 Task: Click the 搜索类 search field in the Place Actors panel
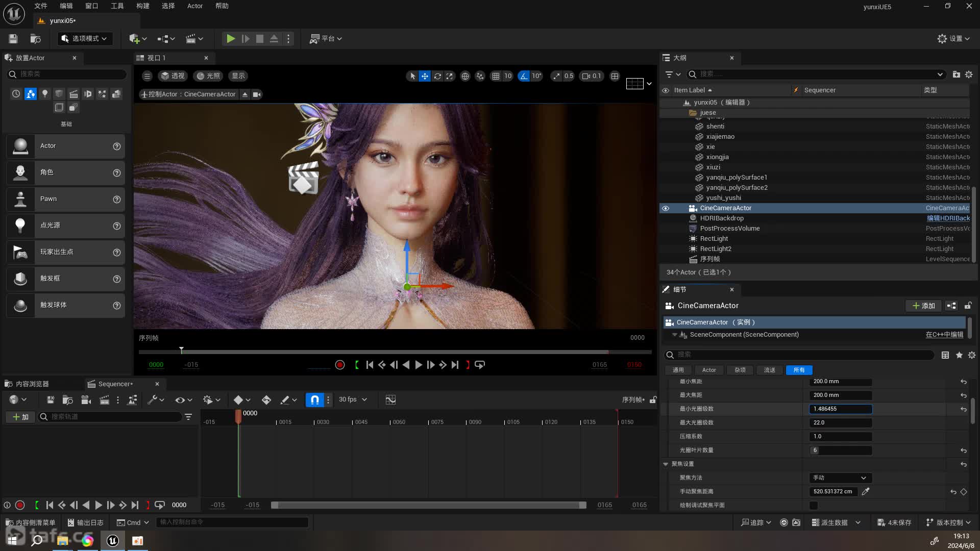66,74
